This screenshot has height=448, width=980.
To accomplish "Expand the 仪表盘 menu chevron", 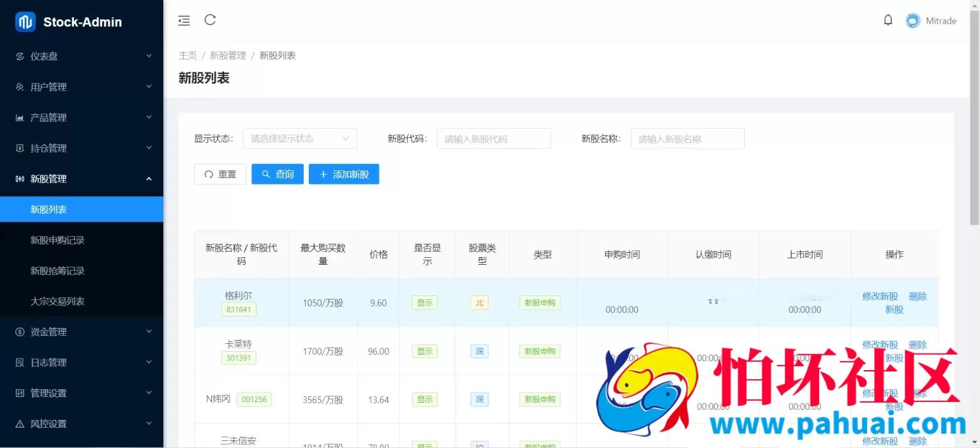I will point(149,56).
